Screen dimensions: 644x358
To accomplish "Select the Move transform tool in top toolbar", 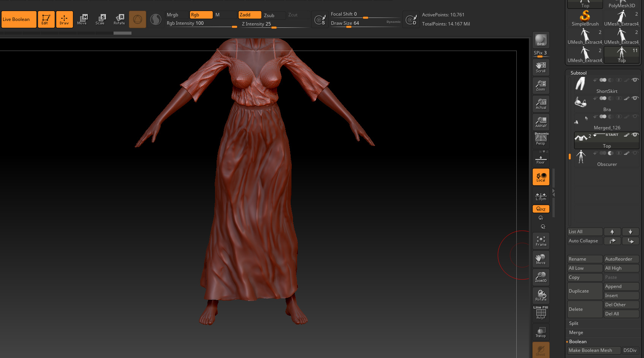I will [82, 19].
